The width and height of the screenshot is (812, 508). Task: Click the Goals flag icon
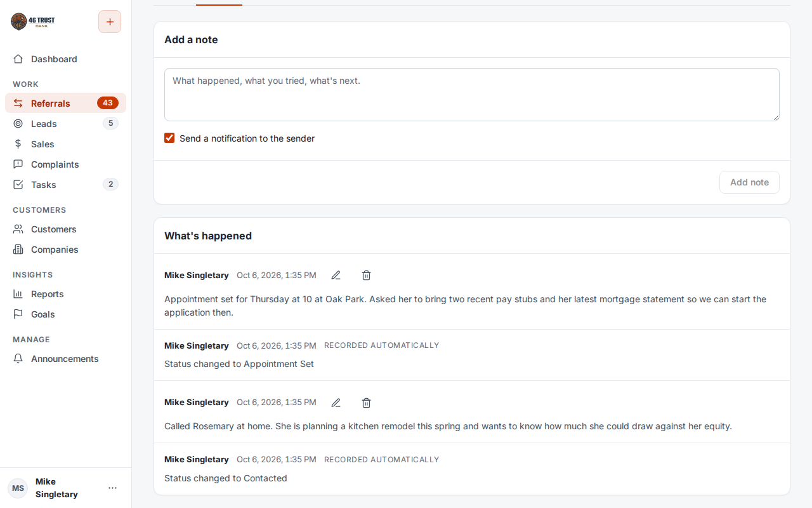coord(18,314)
